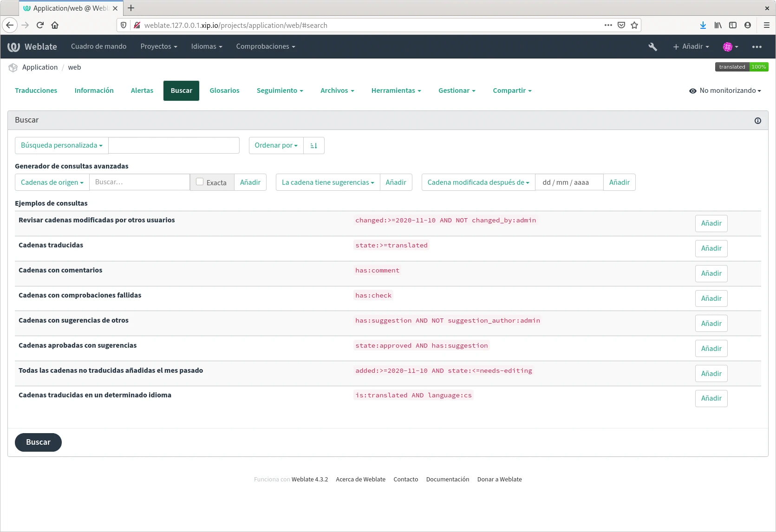Image resolution: width=776 pixels, height=532 pixels.
Task: Click the Weblate logo icon
Action: [x=13, y=47]
